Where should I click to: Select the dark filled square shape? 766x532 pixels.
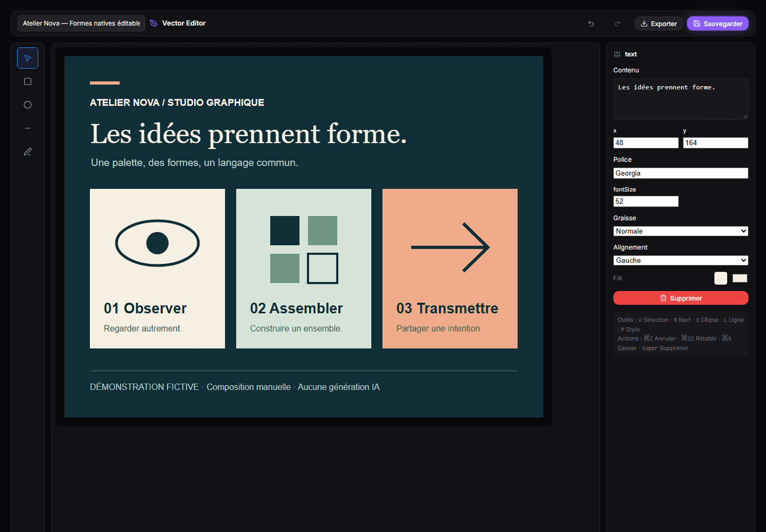[285, 230]
